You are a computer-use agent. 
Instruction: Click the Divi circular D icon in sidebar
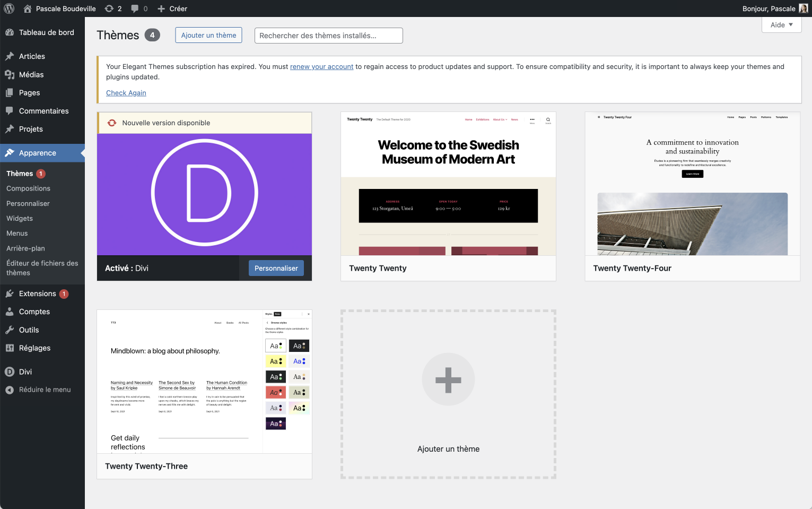[x=10, y=372]
